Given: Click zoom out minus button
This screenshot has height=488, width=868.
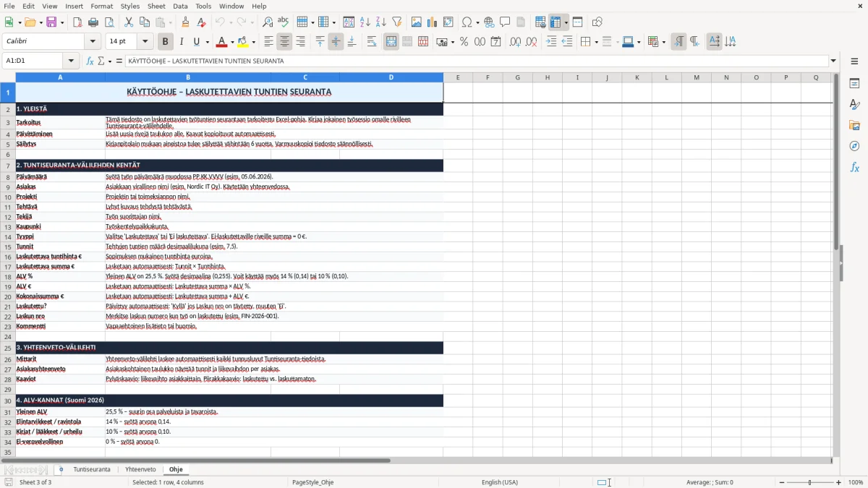Looking at the screenshot, I should click(782, 482).
